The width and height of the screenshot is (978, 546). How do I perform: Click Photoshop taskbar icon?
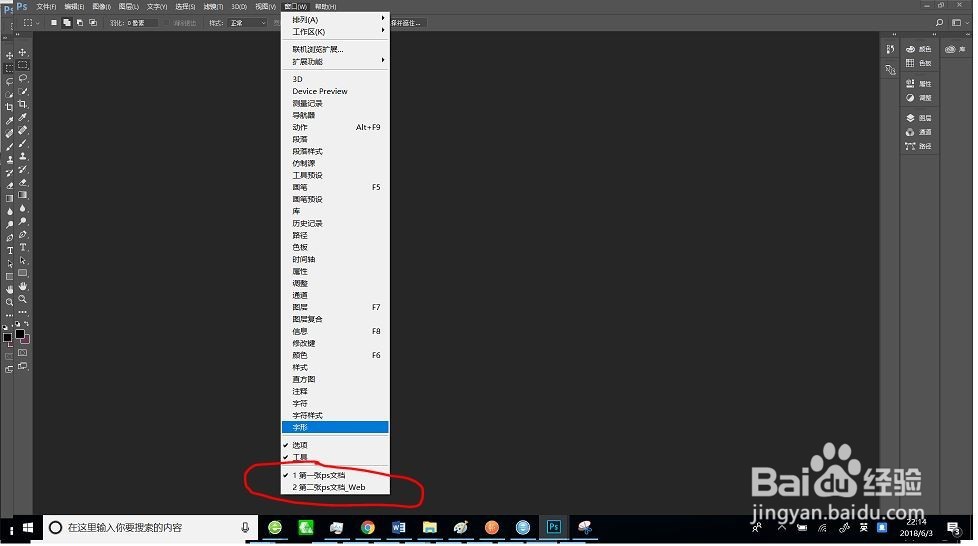553,527
